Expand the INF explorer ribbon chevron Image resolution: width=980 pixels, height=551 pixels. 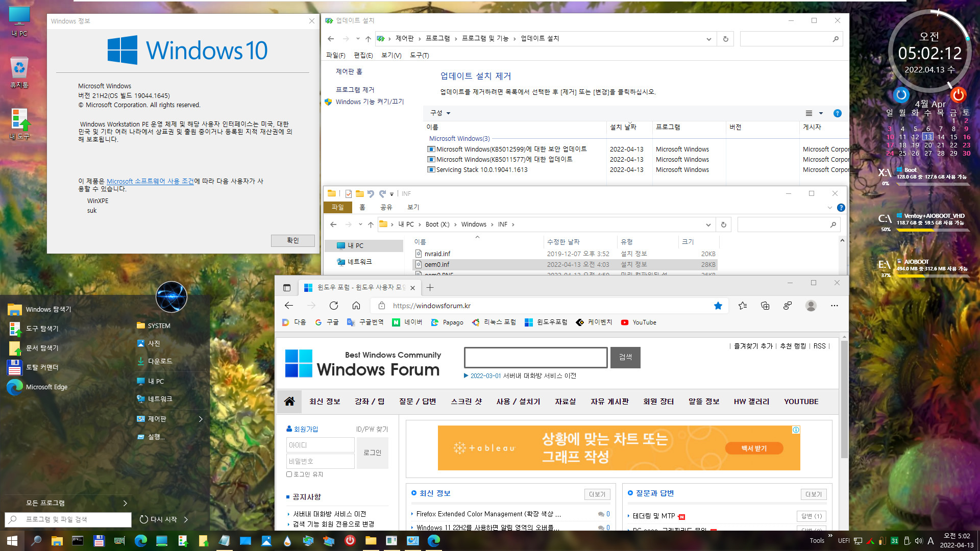tap(830, 208)
